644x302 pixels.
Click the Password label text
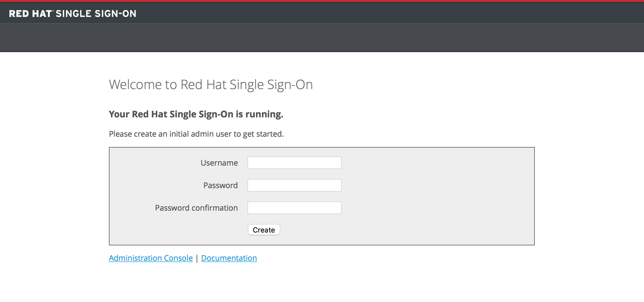(x=220, y=185)
